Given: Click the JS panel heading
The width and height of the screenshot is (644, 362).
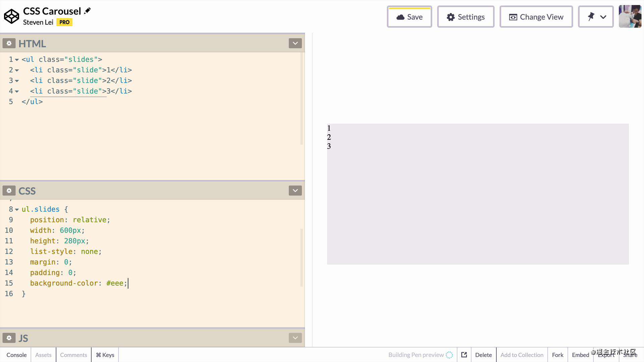Looking at the screenshot, I should [x=23, y=338].
